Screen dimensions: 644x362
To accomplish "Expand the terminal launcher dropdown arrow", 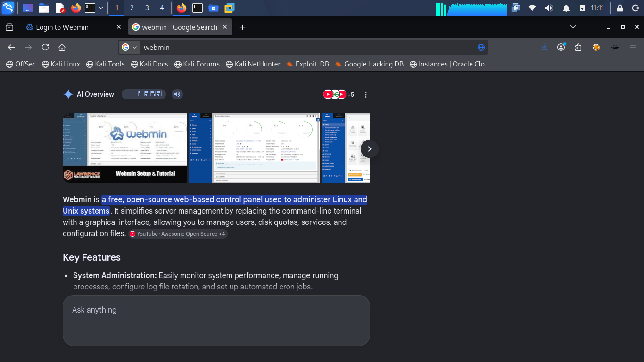I will 101,8.
